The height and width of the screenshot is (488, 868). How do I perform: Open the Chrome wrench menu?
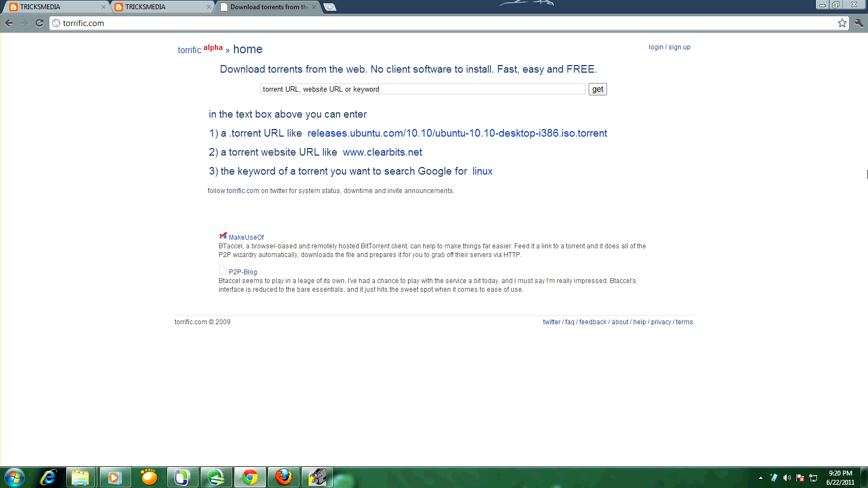tap(859, 23)
